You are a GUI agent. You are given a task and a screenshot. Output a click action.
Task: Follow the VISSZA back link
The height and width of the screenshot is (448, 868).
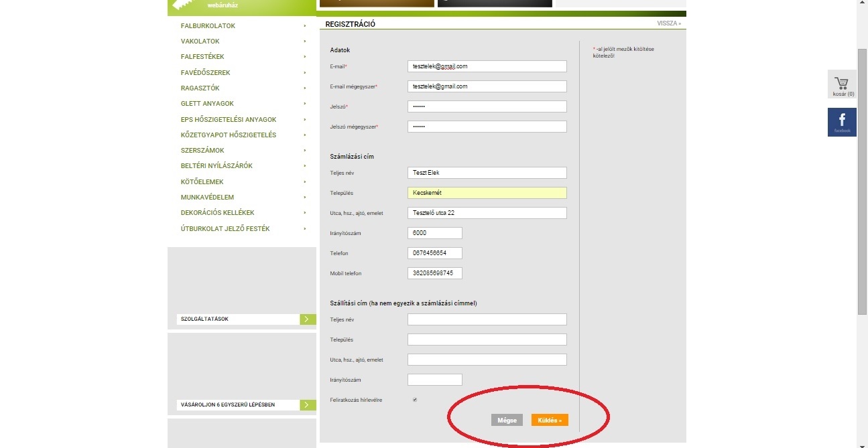[668, 23]
